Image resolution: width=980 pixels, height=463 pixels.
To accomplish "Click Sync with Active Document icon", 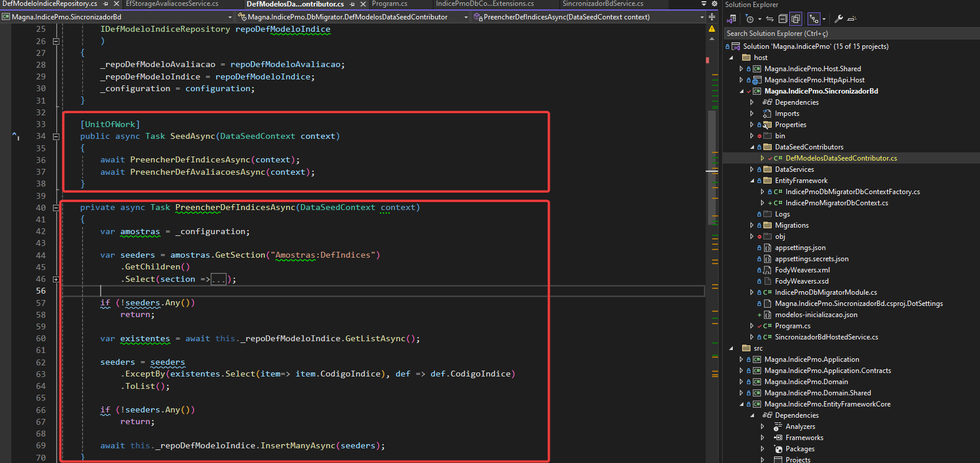I will tap(770, 19).
